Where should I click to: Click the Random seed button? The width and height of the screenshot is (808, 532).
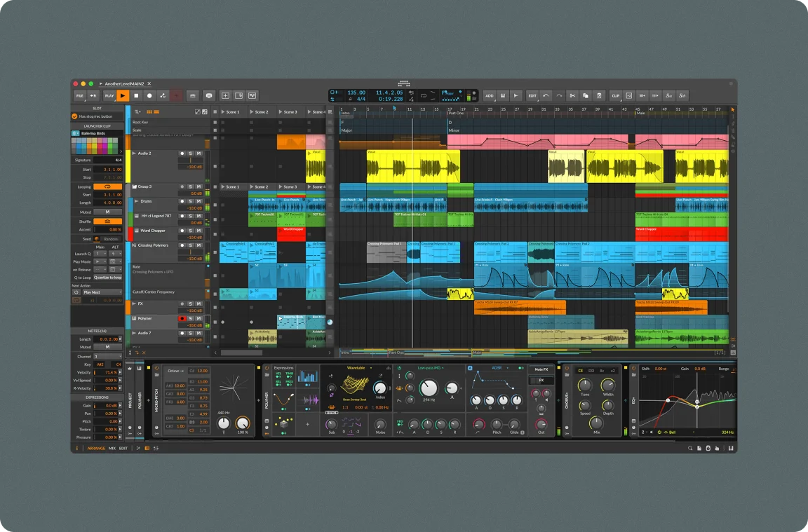click(x=111, y=239)
